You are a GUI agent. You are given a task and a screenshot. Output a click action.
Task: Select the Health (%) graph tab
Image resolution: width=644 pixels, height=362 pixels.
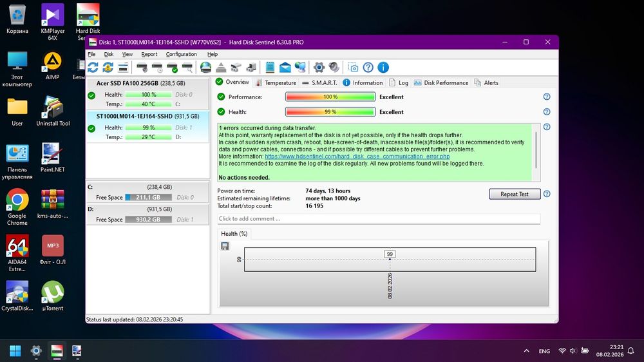pyautogui.click(x=234, y=233)
